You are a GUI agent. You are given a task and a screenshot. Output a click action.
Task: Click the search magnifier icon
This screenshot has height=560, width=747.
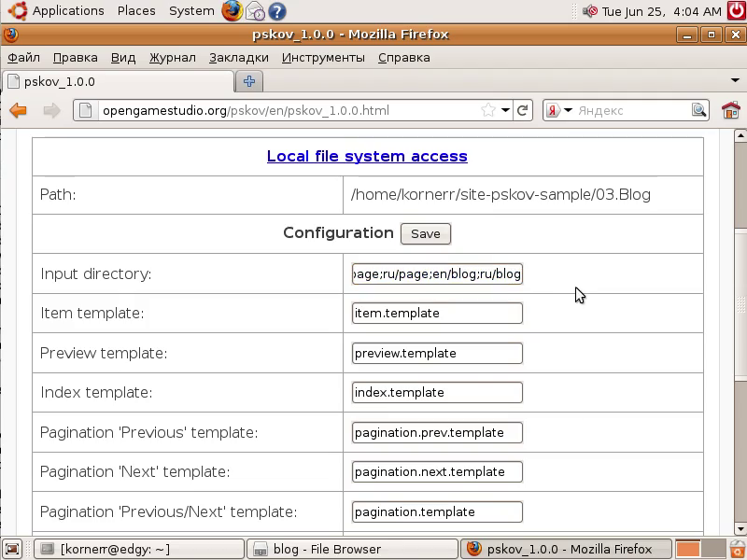click(699, 110)
